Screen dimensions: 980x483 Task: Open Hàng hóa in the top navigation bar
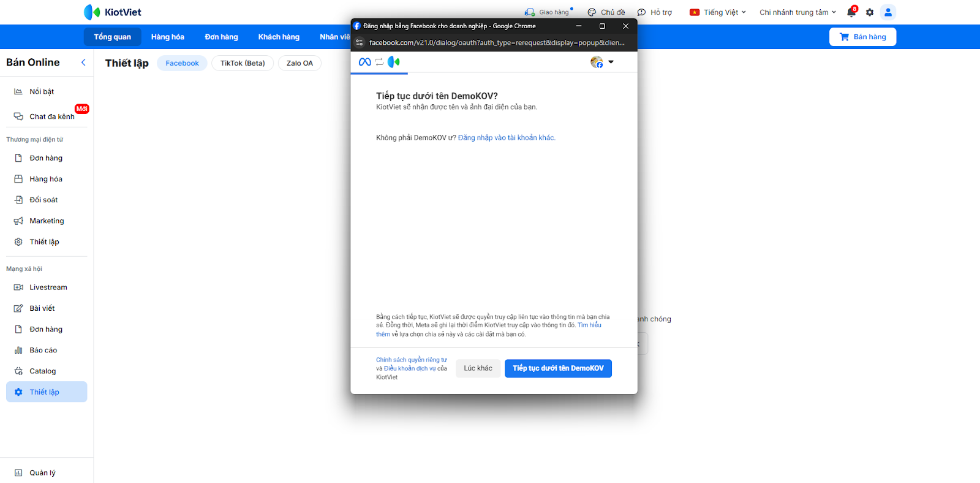pos(168,37)
